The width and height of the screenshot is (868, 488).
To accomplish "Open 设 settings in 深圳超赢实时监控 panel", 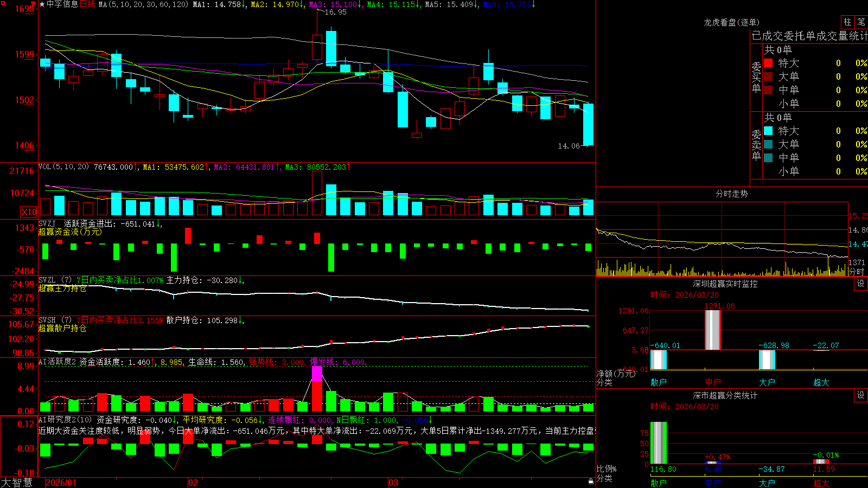I will pos(861,284).
